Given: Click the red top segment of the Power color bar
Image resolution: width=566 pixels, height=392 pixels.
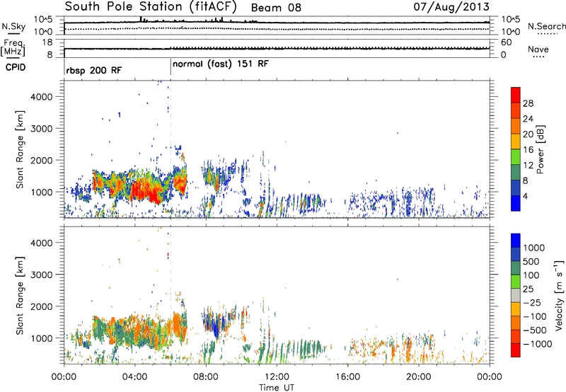Looking at the screenshot, I should point(516,95).
